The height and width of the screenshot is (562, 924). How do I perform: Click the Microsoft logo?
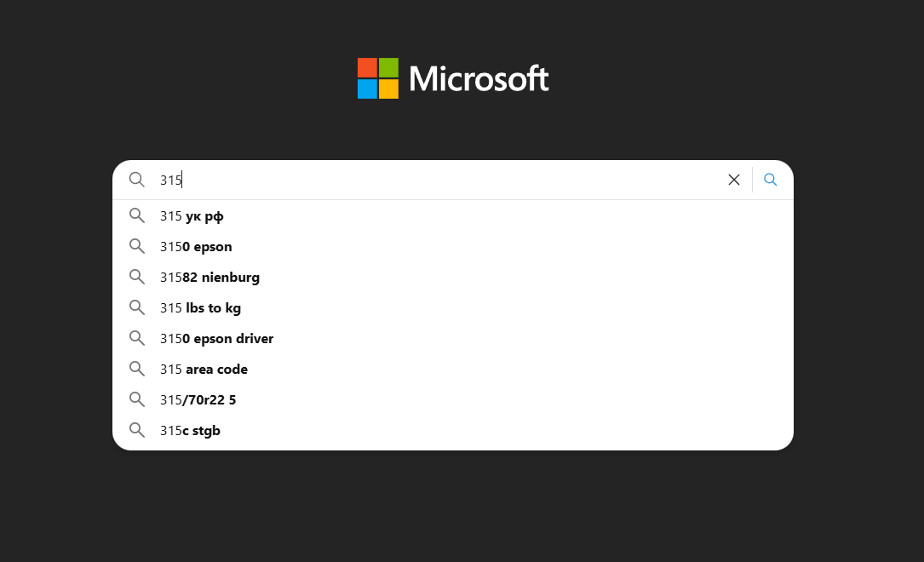[453, 78]
